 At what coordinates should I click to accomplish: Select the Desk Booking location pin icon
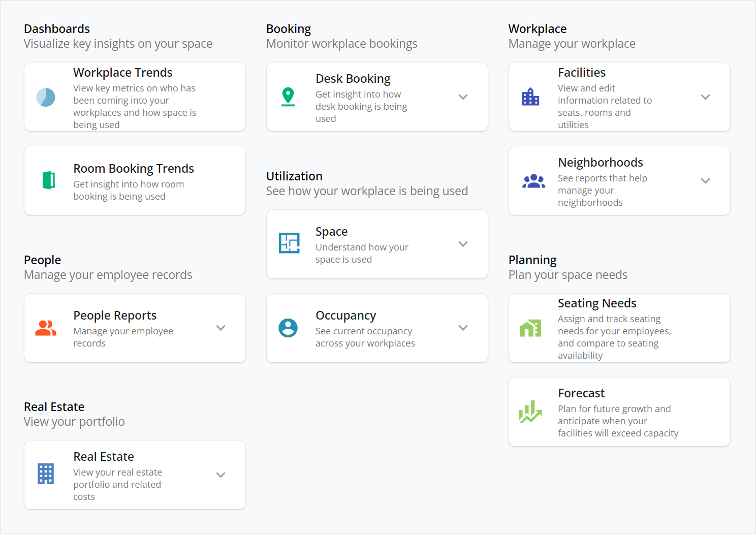click(x=288, y=97)
